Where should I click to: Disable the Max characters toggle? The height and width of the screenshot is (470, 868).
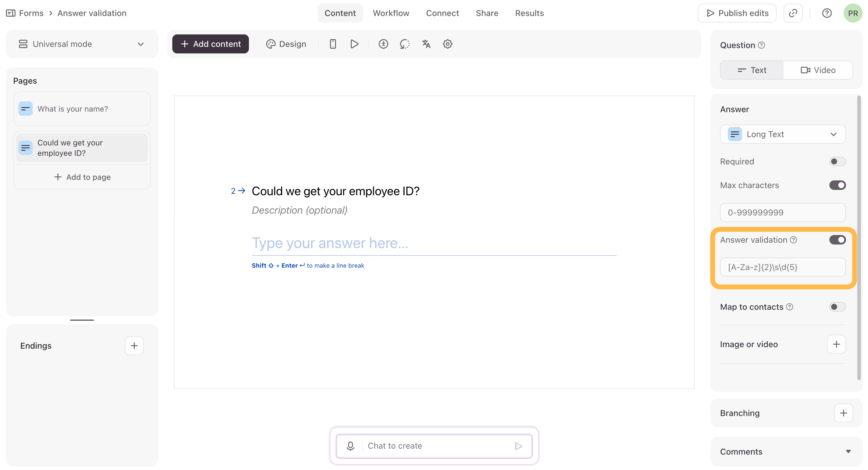[837, 185]
